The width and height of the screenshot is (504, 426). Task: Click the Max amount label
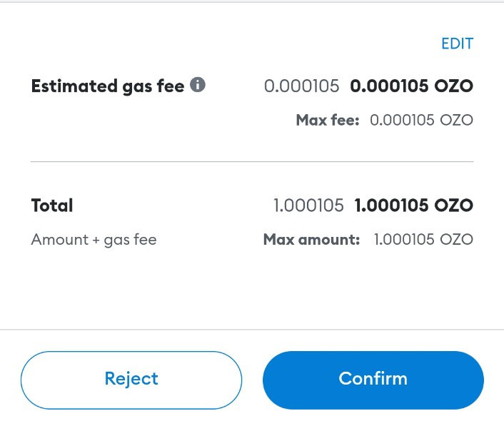pyautogui.click(x=311, y=240)
